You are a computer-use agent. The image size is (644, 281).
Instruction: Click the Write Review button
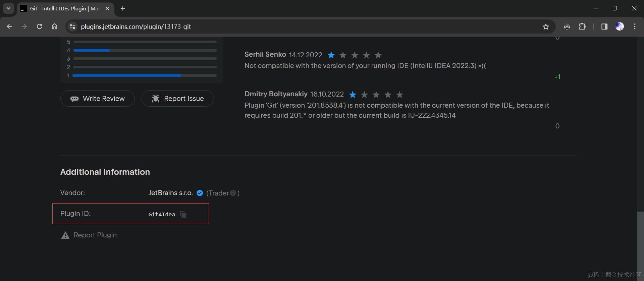(x=98, y=99)
